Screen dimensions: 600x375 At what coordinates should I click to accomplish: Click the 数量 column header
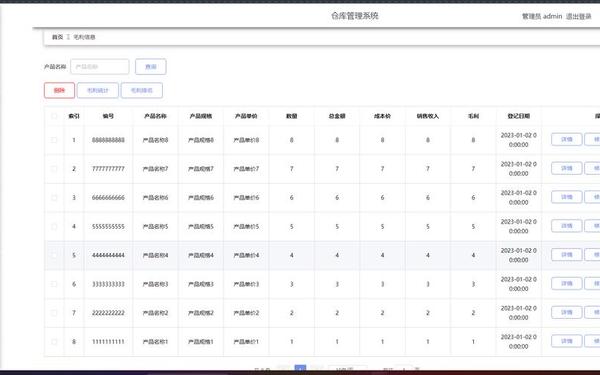[x=292, y=116]
